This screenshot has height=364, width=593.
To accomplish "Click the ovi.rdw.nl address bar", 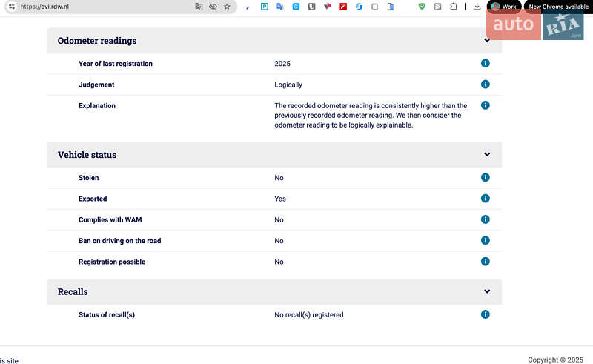I will tap(104, 7).
